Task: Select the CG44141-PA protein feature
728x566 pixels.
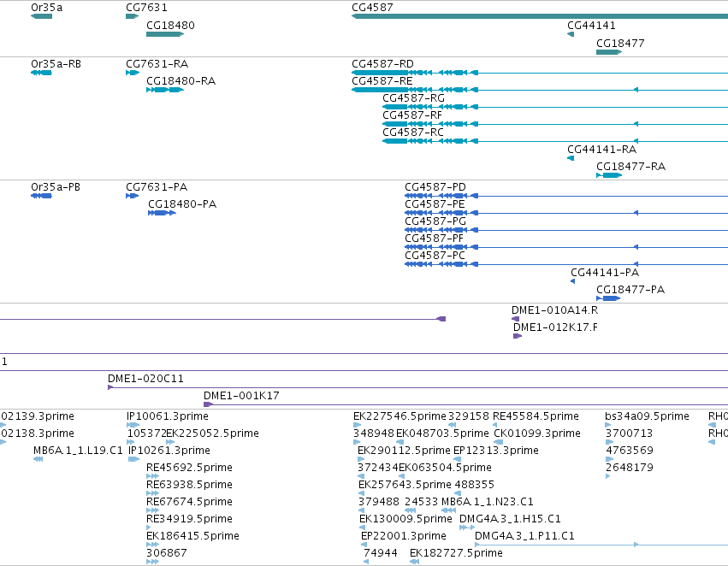Action: click(x=572, y=281)
